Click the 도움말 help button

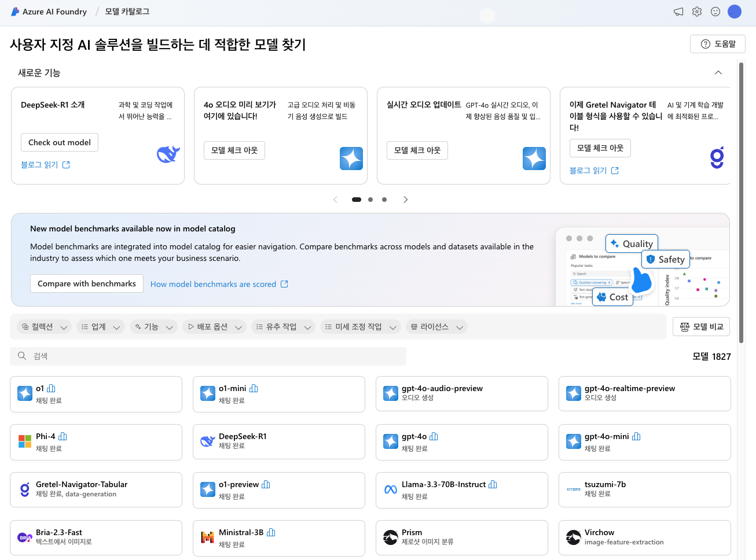pos(718,44)
